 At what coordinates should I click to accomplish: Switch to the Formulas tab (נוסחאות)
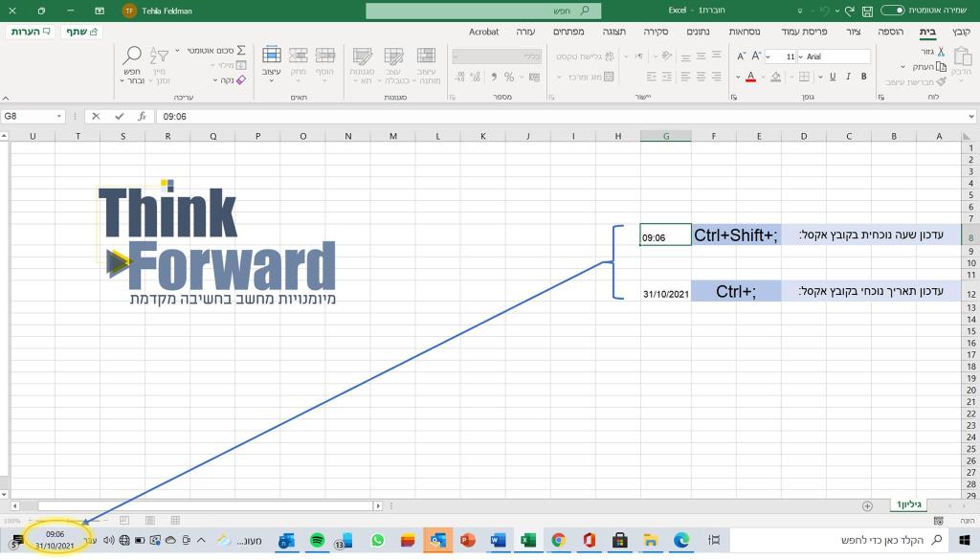click(x=744, y=32)
